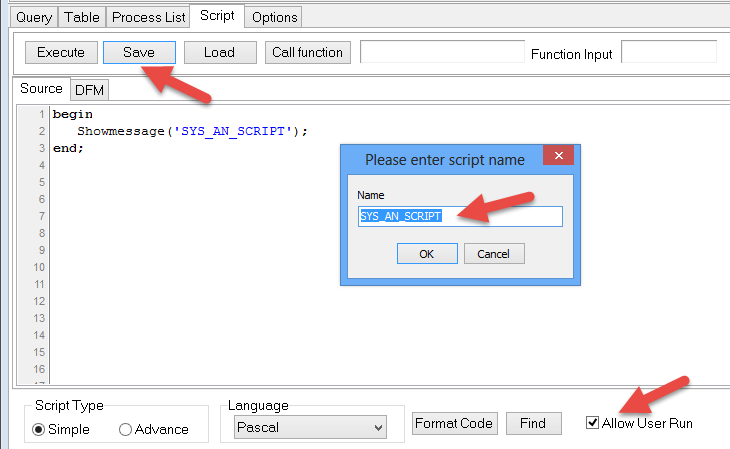The width and height of the screenshot is (730, 449).
Task: Switch to the Query tab
Action: coord(33,17)
